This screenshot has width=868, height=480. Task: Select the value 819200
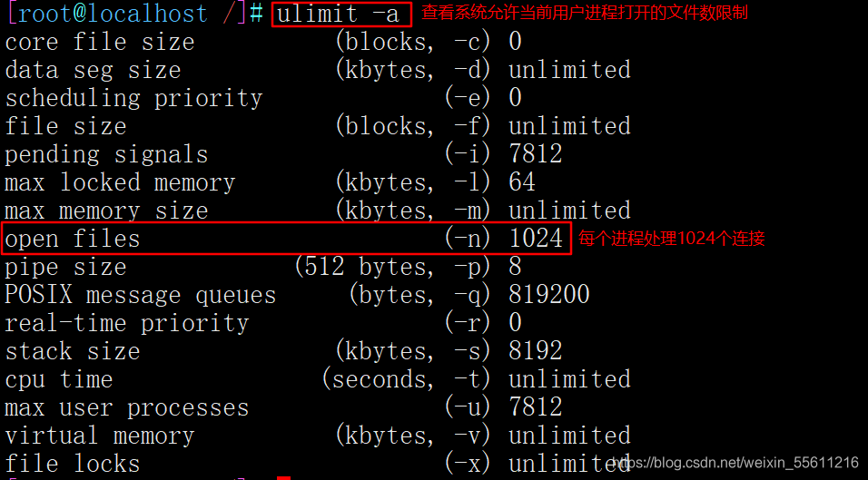[549, 295]
